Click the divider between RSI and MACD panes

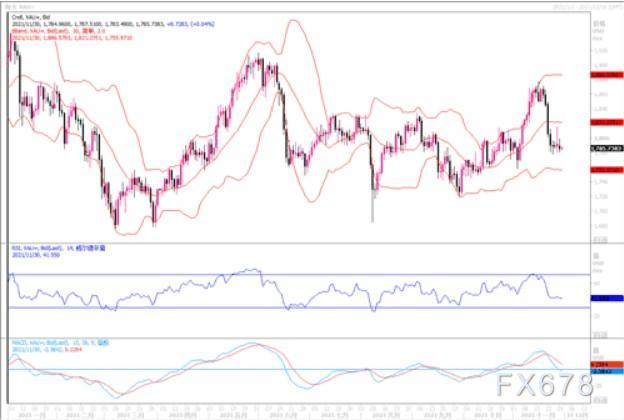299,338
